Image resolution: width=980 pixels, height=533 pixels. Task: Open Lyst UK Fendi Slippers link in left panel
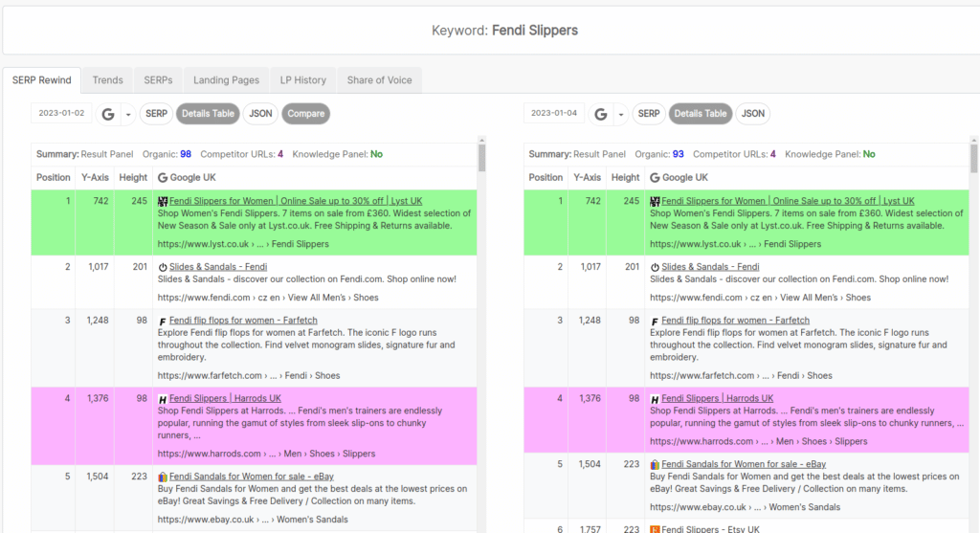[x=296, y=201]
